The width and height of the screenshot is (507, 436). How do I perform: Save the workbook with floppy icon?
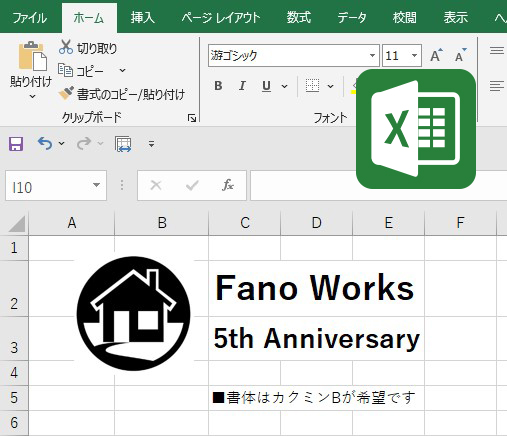(x=16, y=144)
